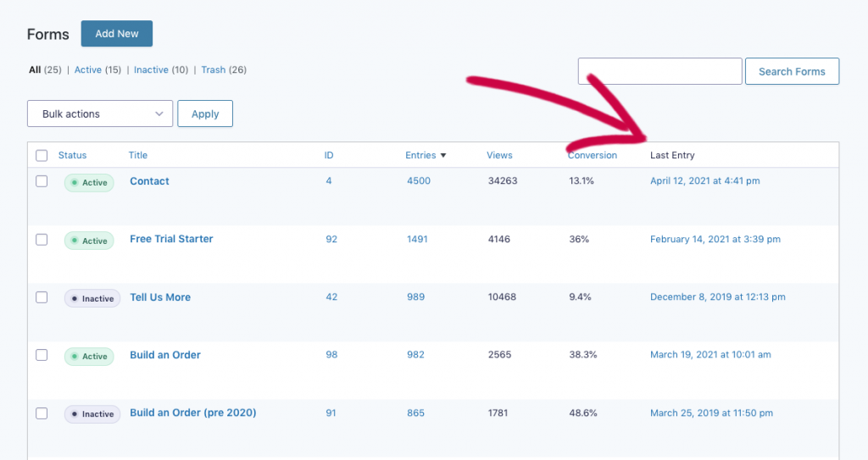Viewport: 868px width, 460px height.
Task: Check the Tell Us More checkbox
Action: 42,297
